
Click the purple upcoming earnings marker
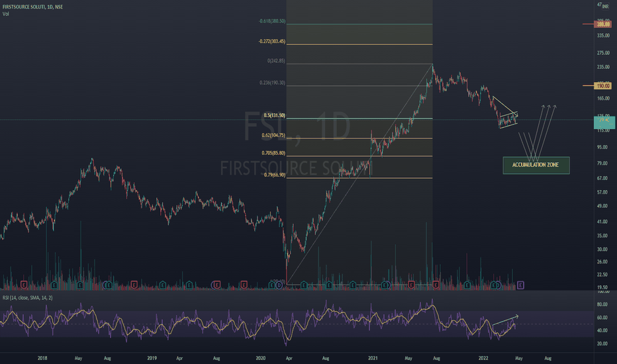(520, 285)
